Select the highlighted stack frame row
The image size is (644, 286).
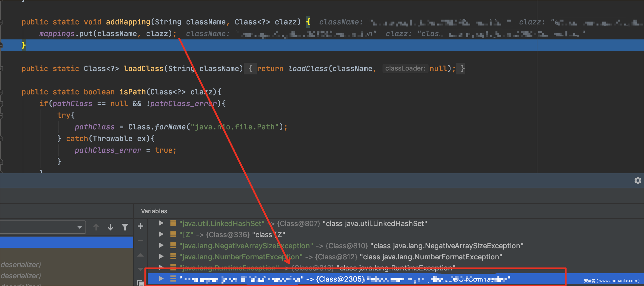(67, 242)
